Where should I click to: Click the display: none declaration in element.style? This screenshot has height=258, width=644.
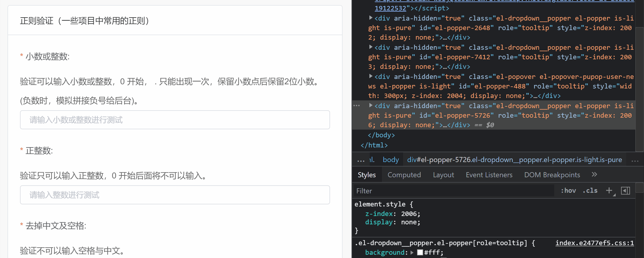tap(393, 222)
